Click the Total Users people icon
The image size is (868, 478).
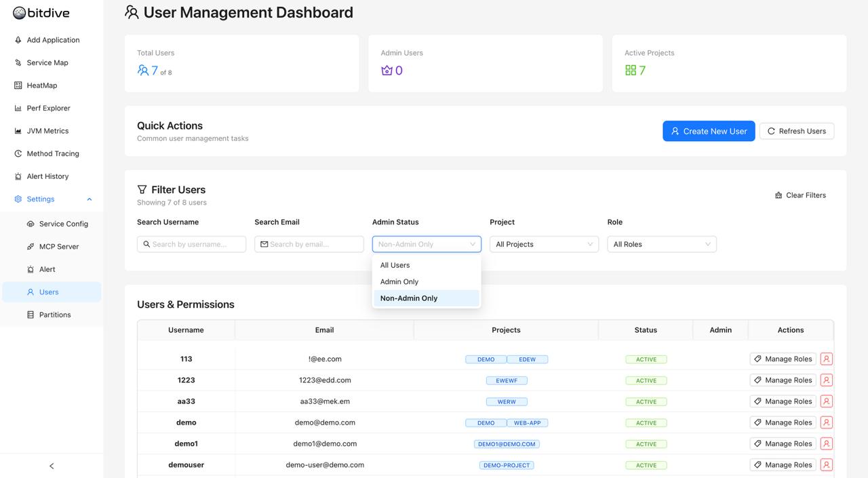143,71
